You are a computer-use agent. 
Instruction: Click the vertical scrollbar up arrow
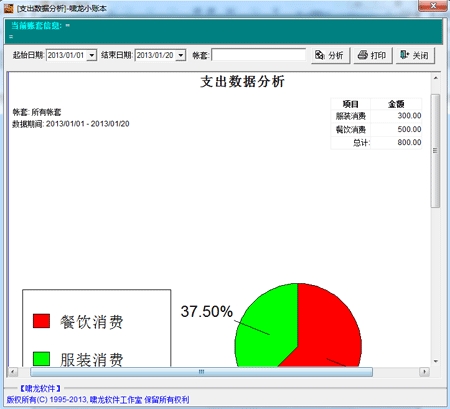click(435, 78)
